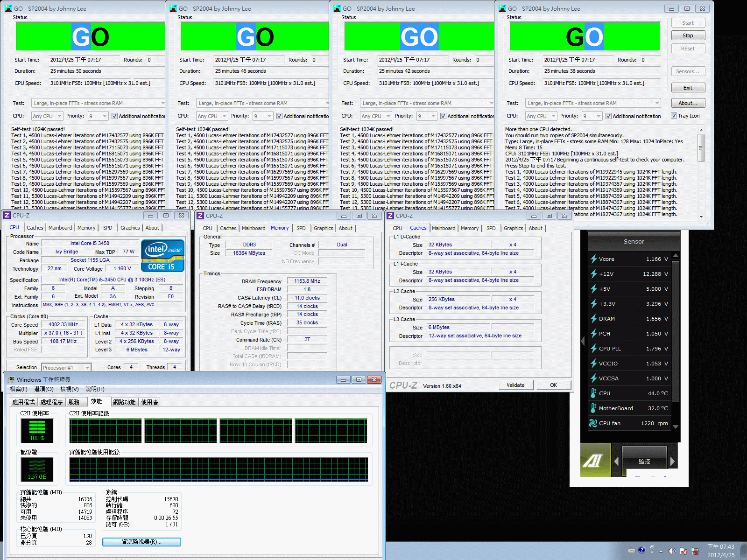Click the PCH voltage sensor icon
The width and height of the screenshot is (747, 560).
pyautogui.click(x=593, y=334)
